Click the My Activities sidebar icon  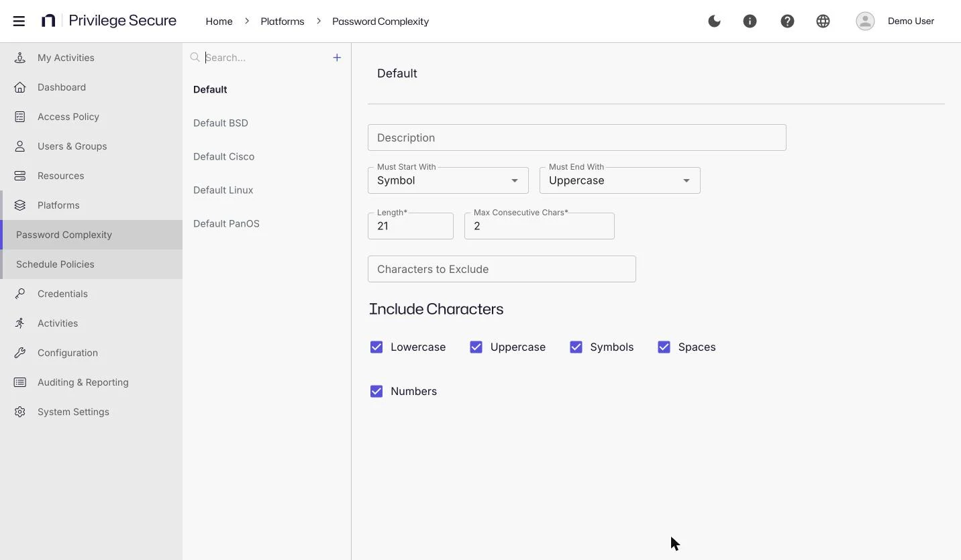[x=20, y=58]
